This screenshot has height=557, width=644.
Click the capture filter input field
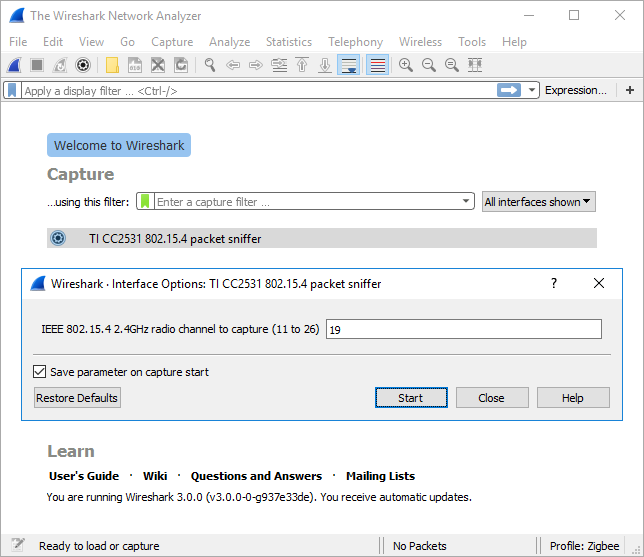pyautogui.click(x=307, y=202)
